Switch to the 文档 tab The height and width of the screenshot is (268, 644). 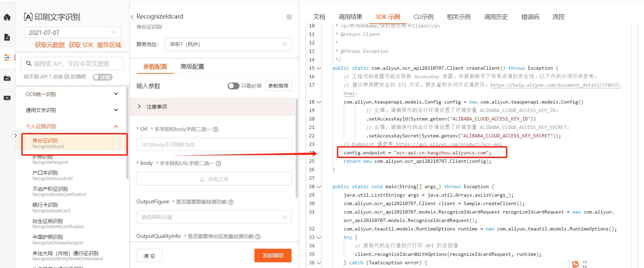pyautogui.click(x=319, y=17)
